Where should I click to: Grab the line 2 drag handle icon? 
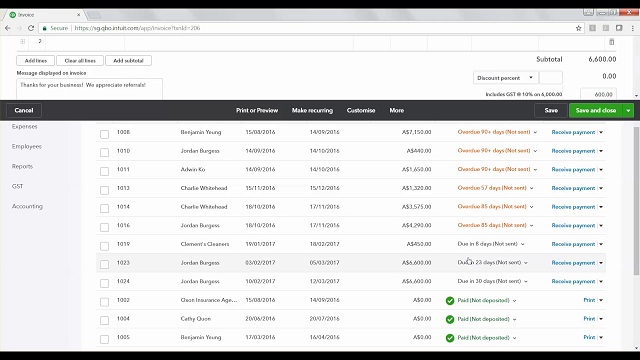click(x=23, y=41)
